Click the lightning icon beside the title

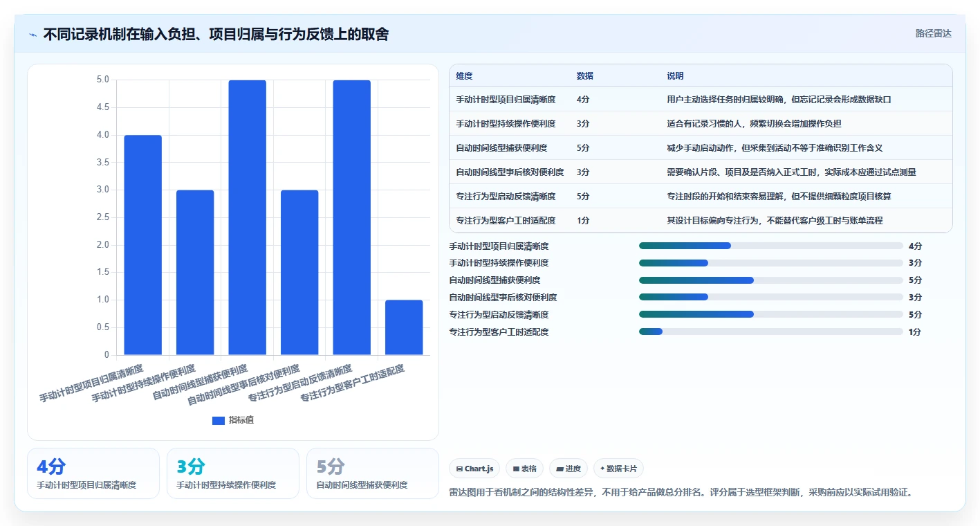(33, 34)
